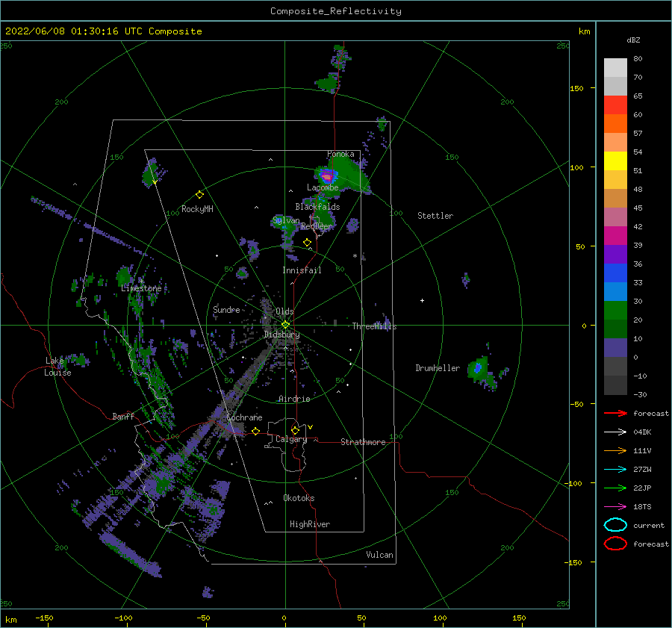Click the Ponoka city label
The image size is (672, 628).
click(340, 154)
